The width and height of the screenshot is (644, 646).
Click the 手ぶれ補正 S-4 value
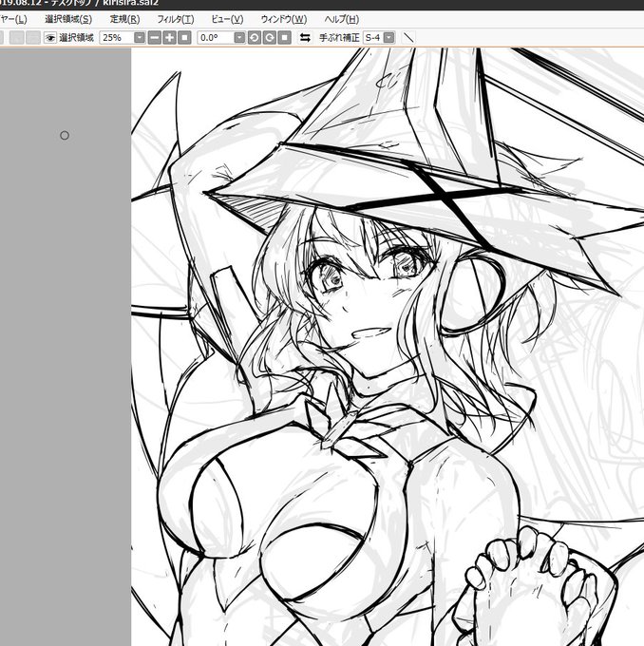pos(373,38)
